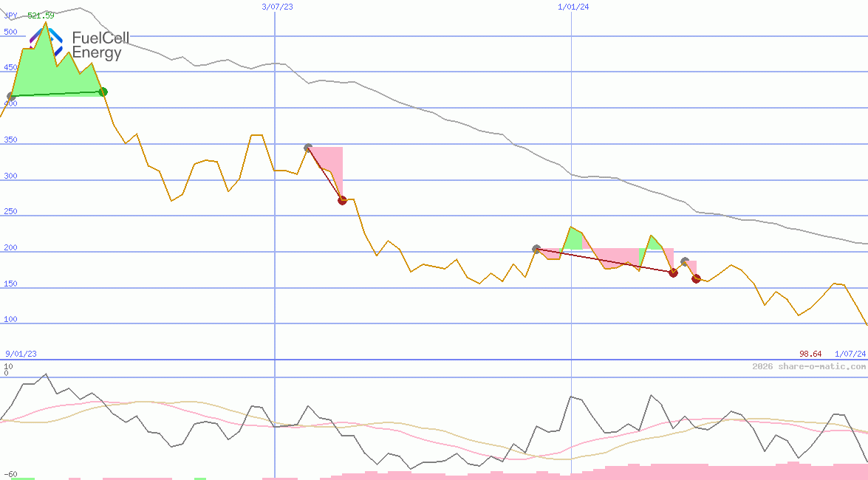This screenshot has width=868, height=480.
Task: Click the JPY currency label
Action: (10, 15)
